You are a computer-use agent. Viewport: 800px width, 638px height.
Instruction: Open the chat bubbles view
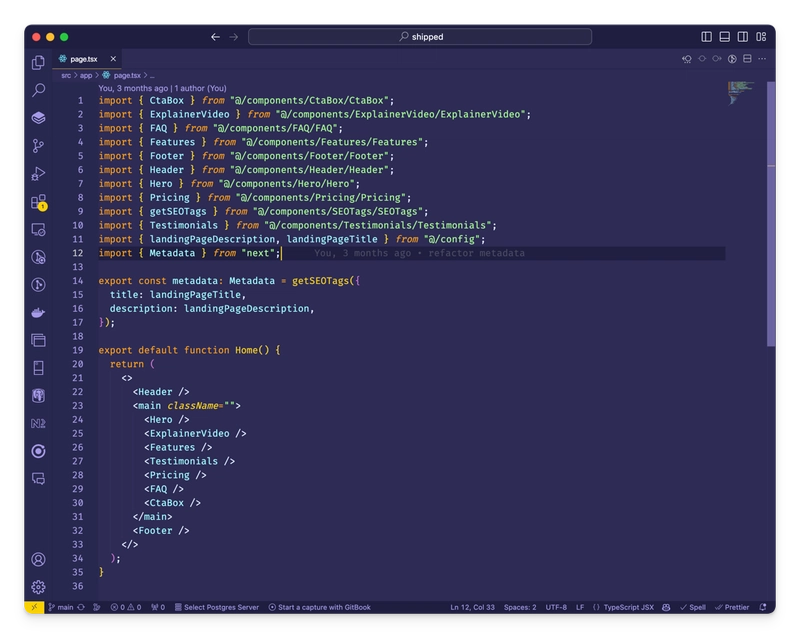click(38, 479)
